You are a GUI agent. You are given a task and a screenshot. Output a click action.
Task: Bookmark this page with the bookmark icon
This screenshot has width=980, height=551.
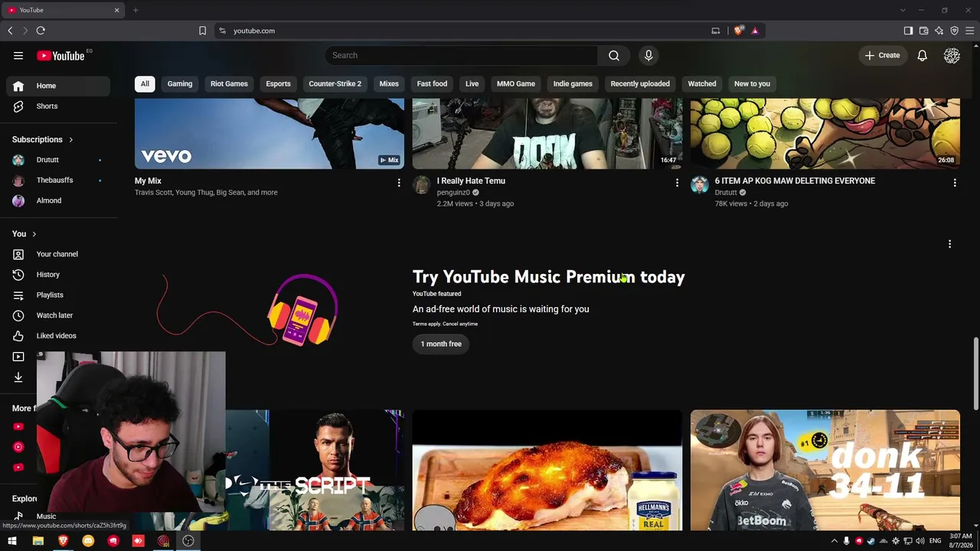coord(202,31)
